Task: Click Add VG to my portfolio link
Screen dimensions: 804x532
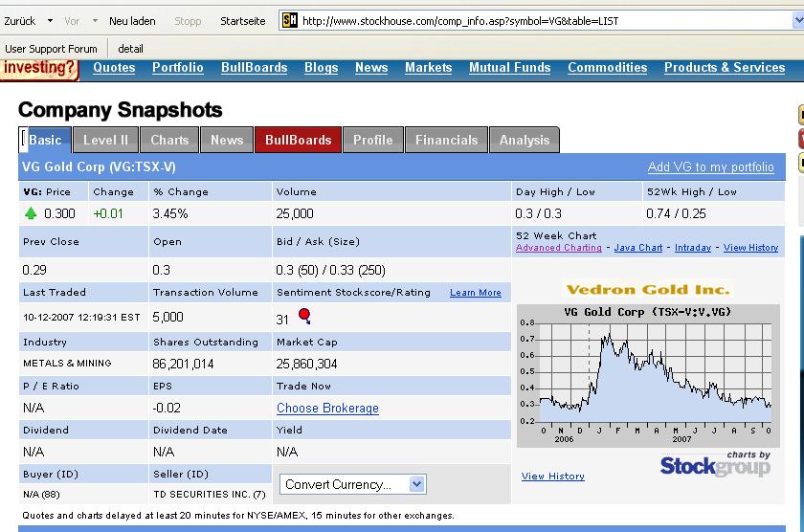Action: [710, 167]
